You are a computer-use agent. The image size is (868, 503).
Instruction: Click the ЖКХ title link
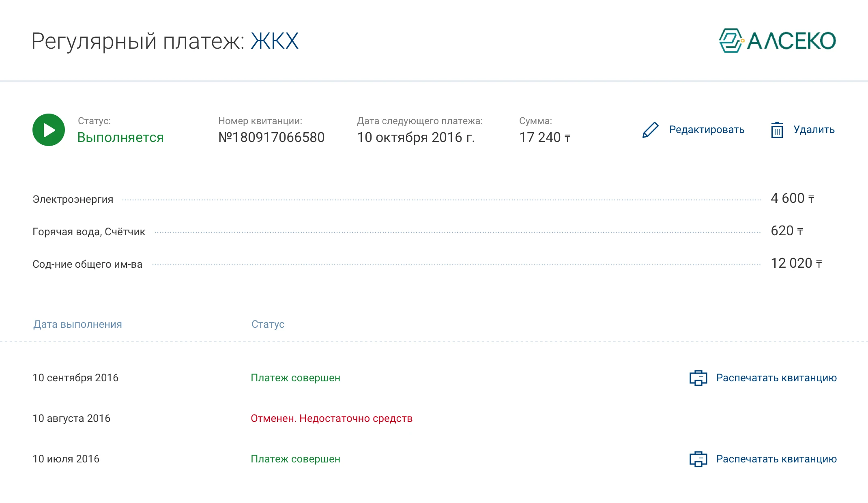275,41
